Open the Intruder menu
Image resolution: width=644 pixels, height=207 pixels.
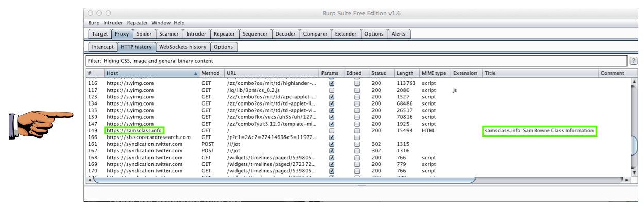pyautogui.click(x=113, y=23)
